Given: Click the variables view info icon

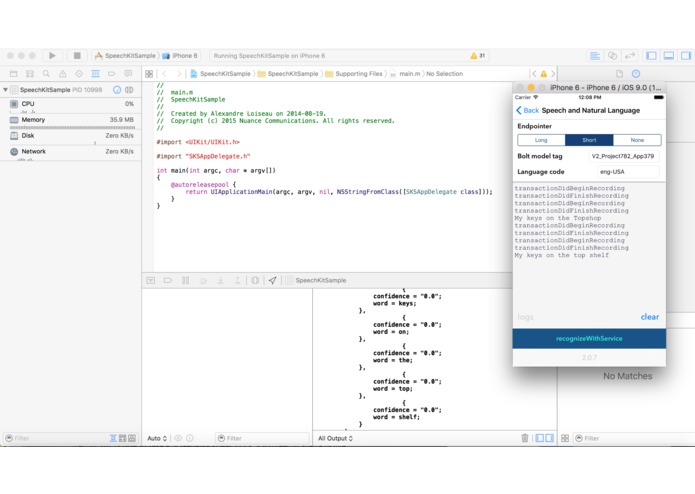Looking at the screenshot, I should click(190, 438).
